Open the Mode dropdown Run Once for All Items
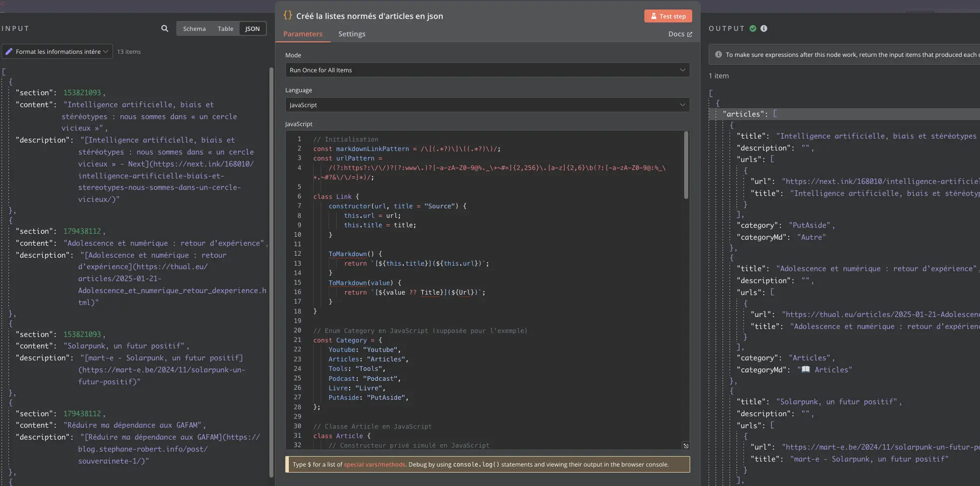Viewport: 980px width, 486px height. tap(488, 70)
